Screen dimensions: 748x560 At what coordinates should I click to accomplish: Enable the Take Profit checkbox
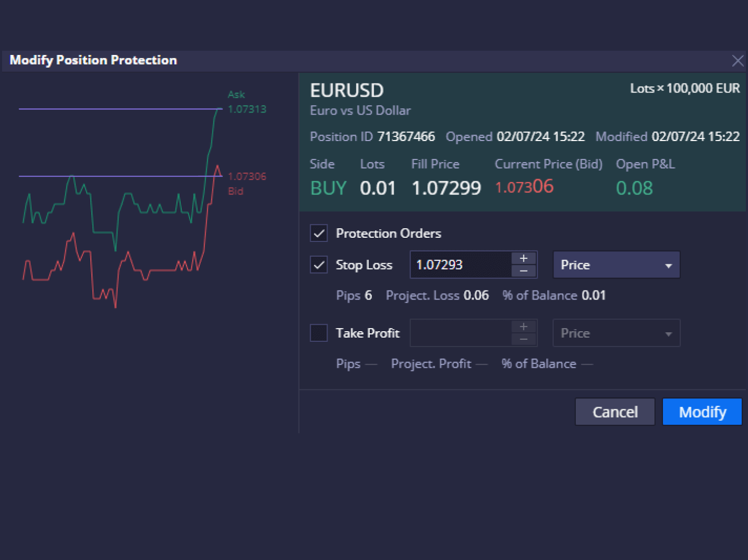pyautogui.click(x=319, y=333)
